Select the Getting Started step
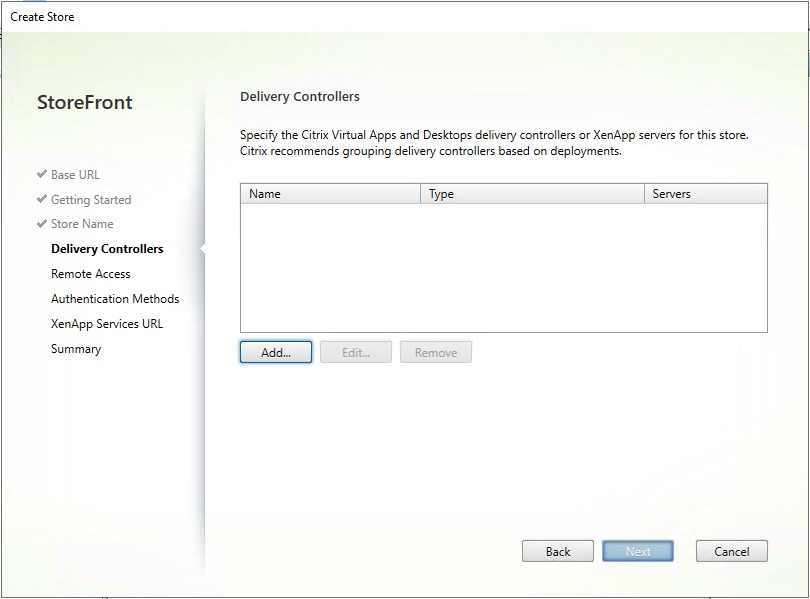 (x=90, y=199)
